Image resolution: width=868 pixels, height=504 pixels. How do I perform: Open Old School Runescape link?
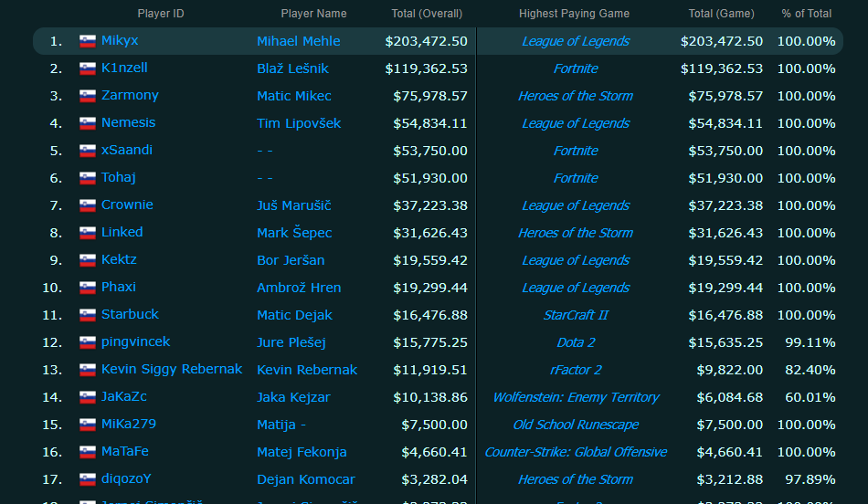[x=575, y=425]
